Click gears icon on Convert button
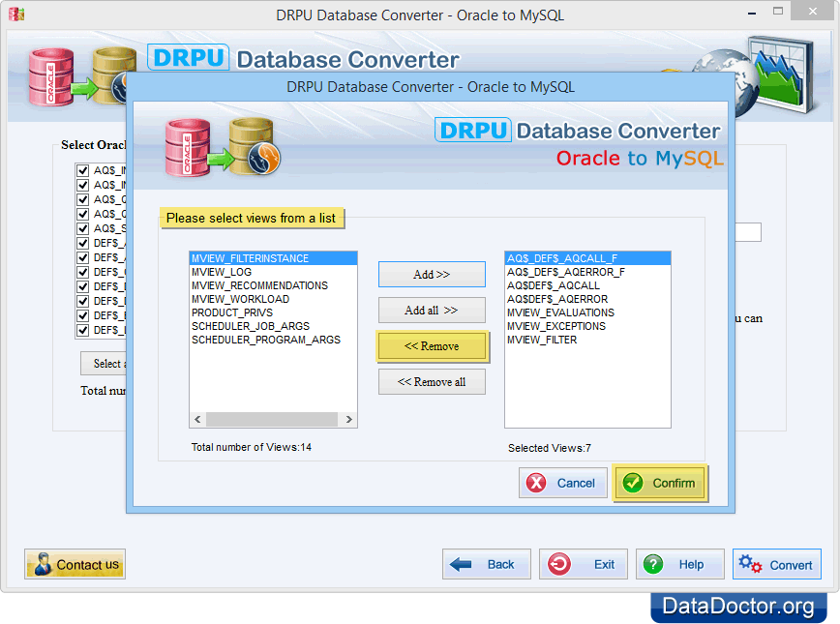This screenshot has width=840, height=624. (750, 564)
